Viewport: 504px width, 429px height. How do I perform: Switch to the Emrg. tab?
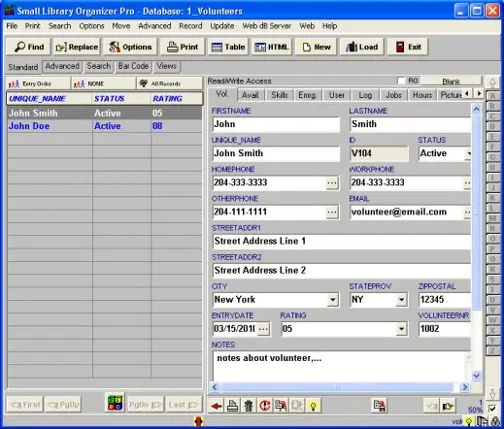308,95
